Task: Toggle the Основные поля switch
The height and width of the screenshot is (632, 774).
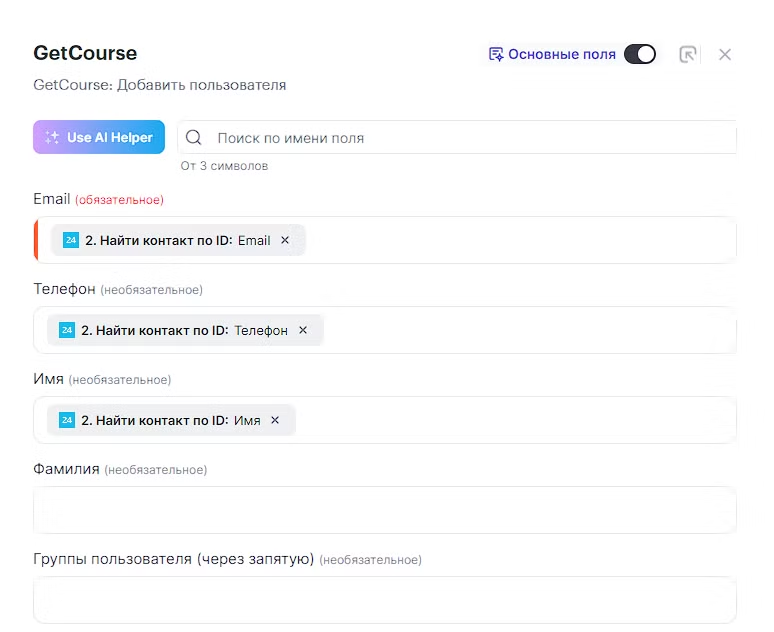Action: click(x=639, y=54)
